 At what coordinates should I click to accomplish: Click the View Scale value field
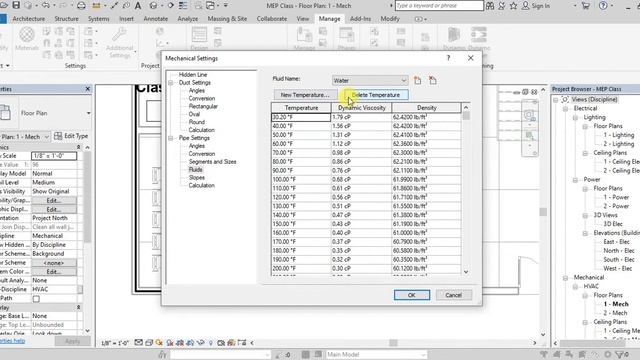click(x=54, y=156)
